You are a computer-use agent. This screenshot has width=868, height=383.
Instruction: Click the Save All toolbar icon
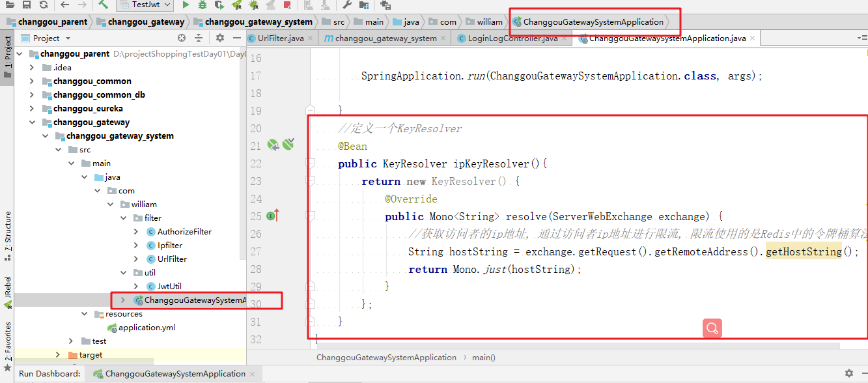[x=26, y=5]
